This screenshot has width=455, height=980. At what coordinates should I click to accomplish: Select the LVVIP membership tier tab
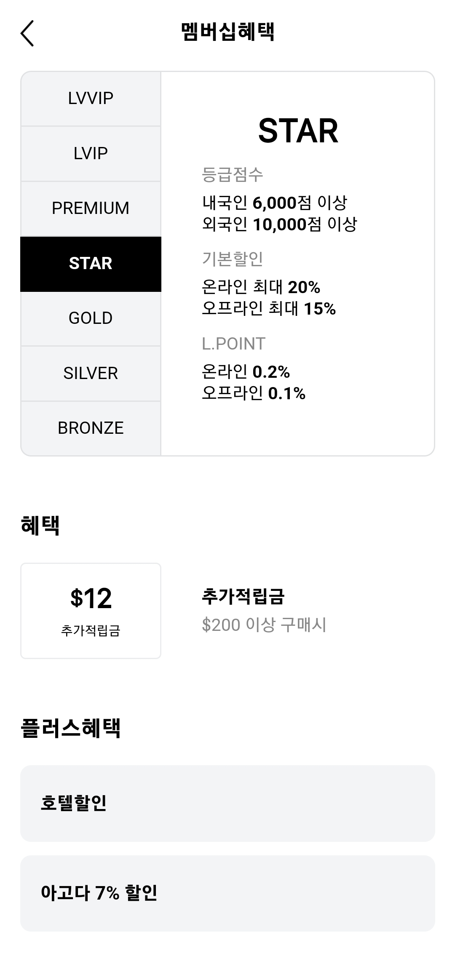click(91, 99)
